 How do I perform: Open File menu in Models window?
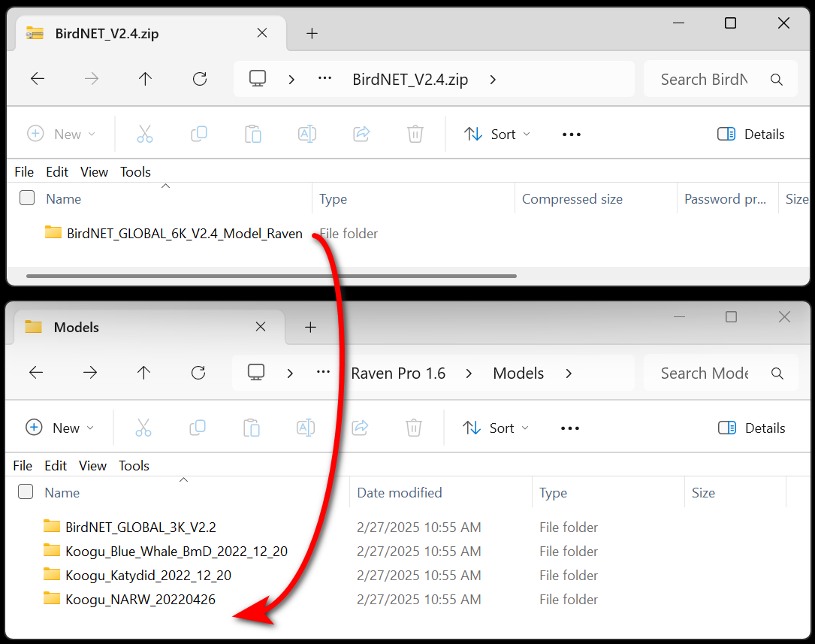pyautogui.click(x=23, y=466)
